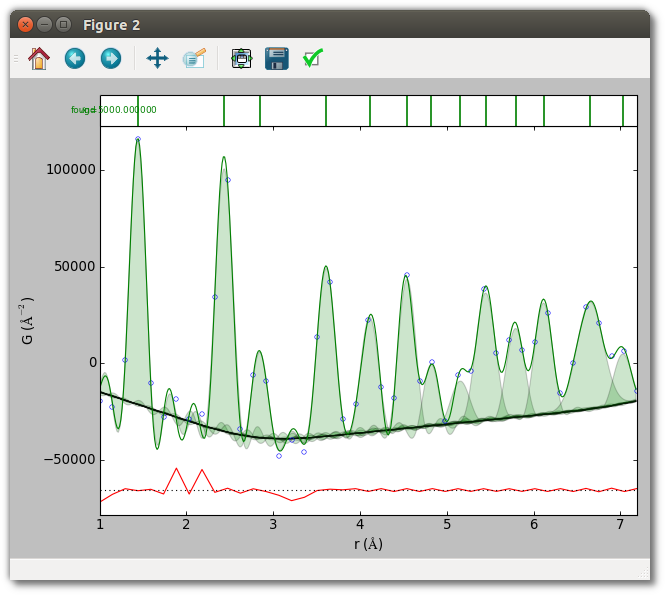666x596 pixels.
Task: Close the Figure 2 window
Action: coord(25,25)
